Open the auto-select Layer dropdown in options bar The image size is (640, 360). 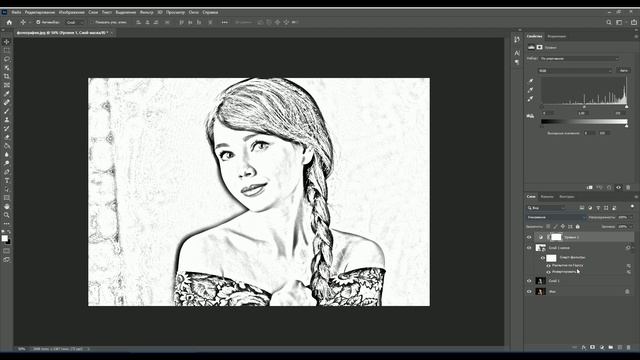click(74, 22)
